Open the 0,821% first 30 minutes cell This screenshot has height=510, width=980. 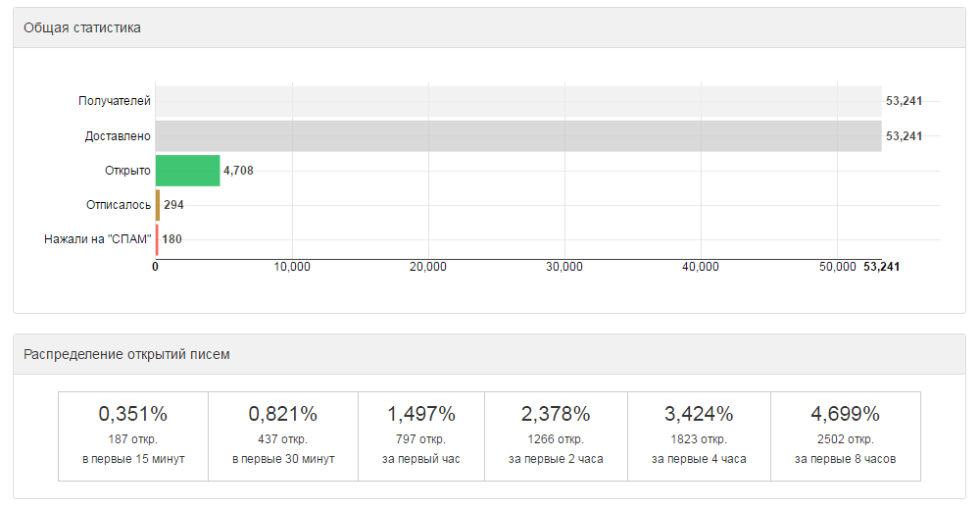[x=283, y=436]
